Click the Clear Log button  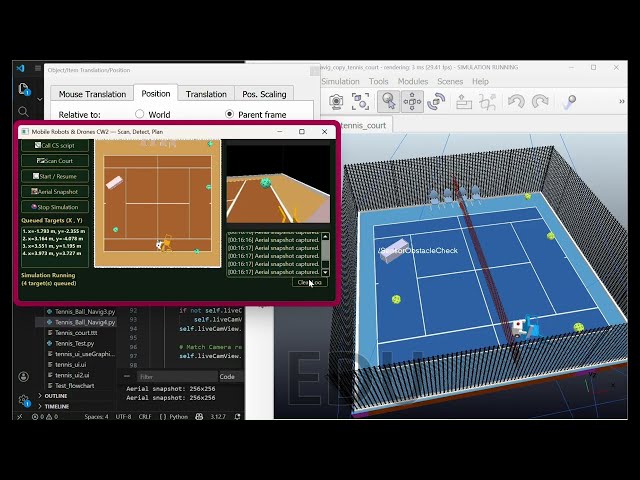(309, 282)
